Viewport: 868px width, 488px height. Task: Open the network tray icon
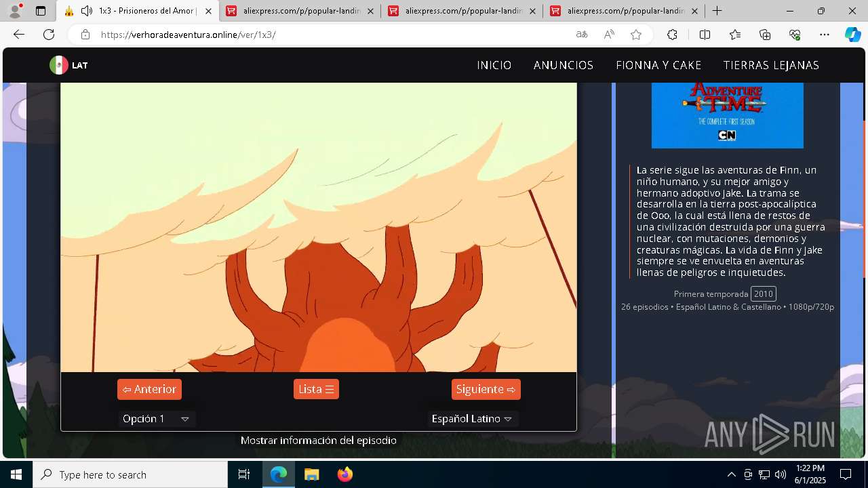point(764,474)
